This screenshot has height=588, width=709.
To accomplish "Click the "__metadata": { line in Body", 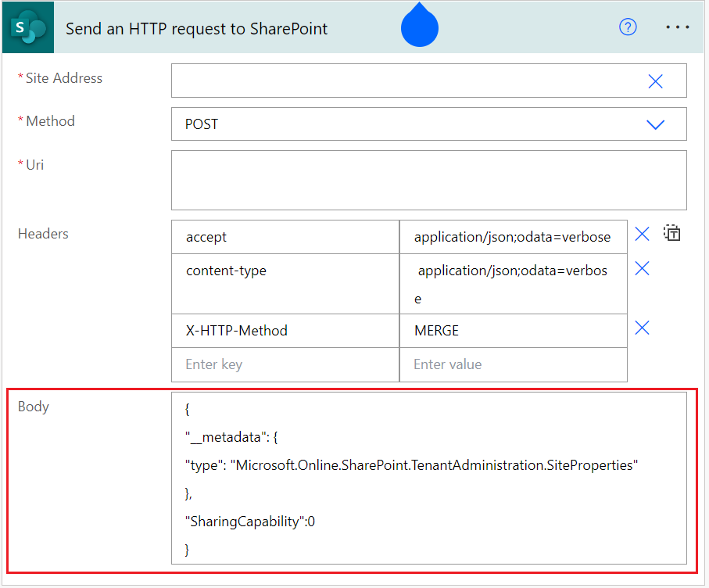I will (x=231, y=437).
